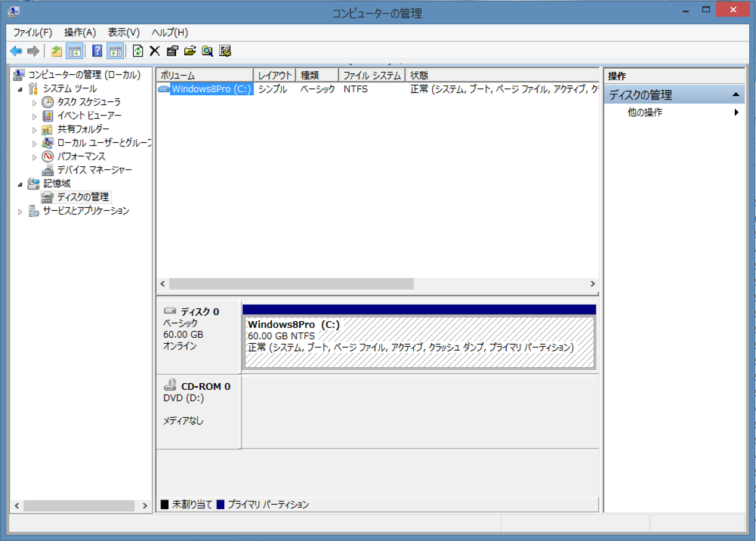Click the green Refresh toolbar icon
The image size is (756, 541).
click(x=137, y=51)
